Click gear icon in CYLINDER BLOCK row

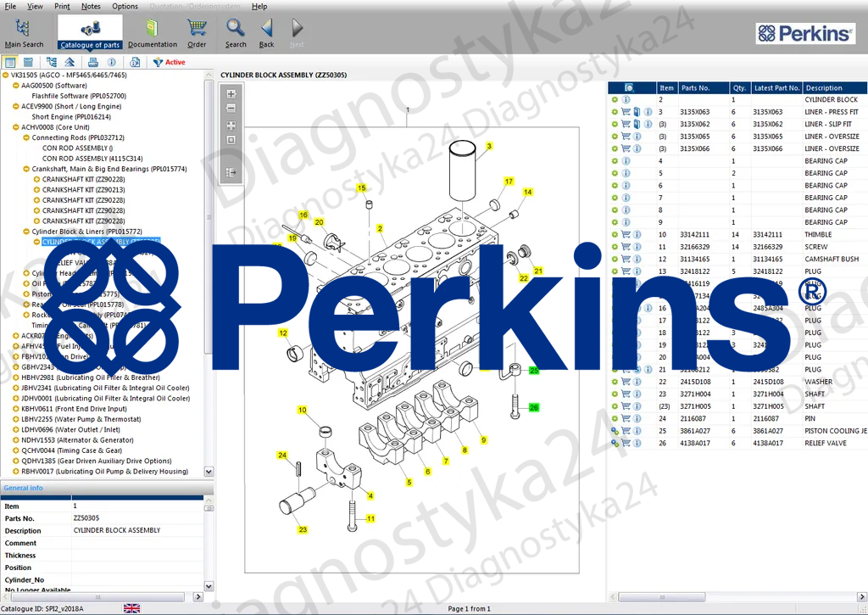[615, 100]
